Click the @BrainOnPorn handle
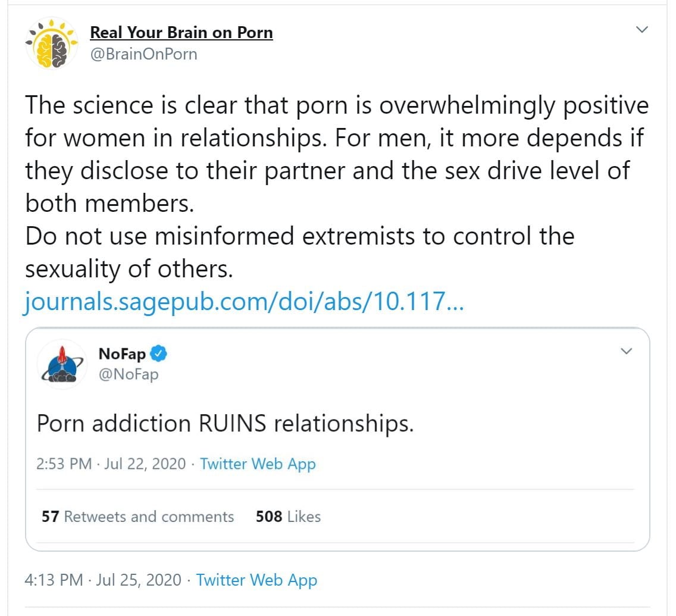Image resolution: width=676 pixels, height=616 pixels. click(143, 55)
